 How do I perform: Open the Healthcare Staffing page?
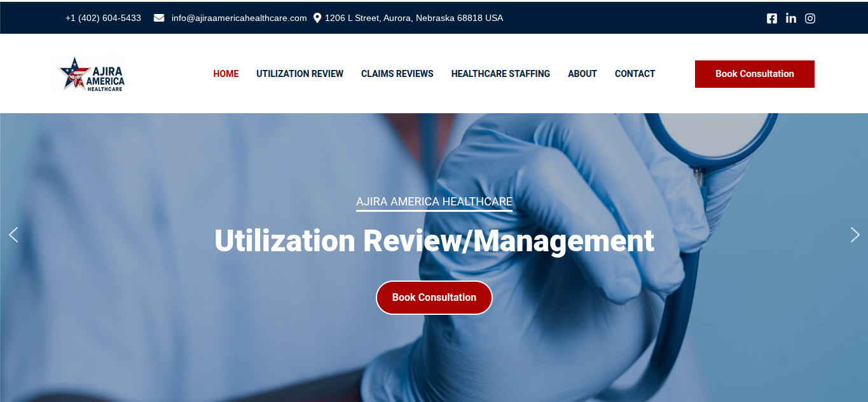pos(500,74)
